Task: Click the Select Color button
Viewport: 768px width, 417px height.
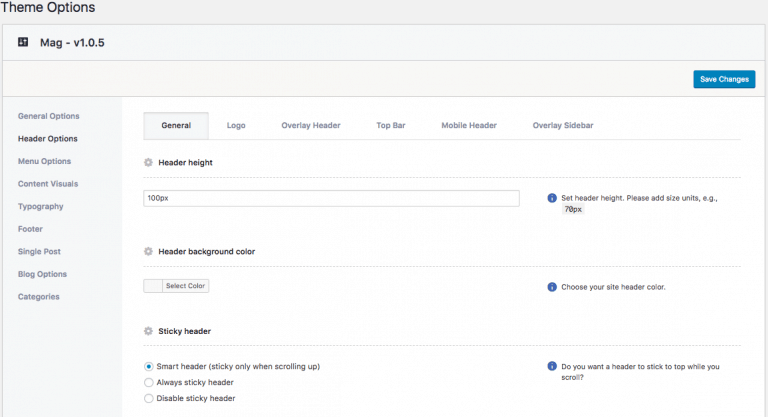Action: pos(186,286)
